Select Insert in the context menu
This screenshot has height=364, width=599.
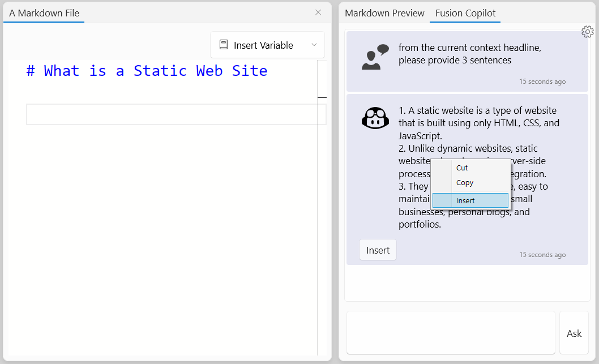(x=465, y=200)
